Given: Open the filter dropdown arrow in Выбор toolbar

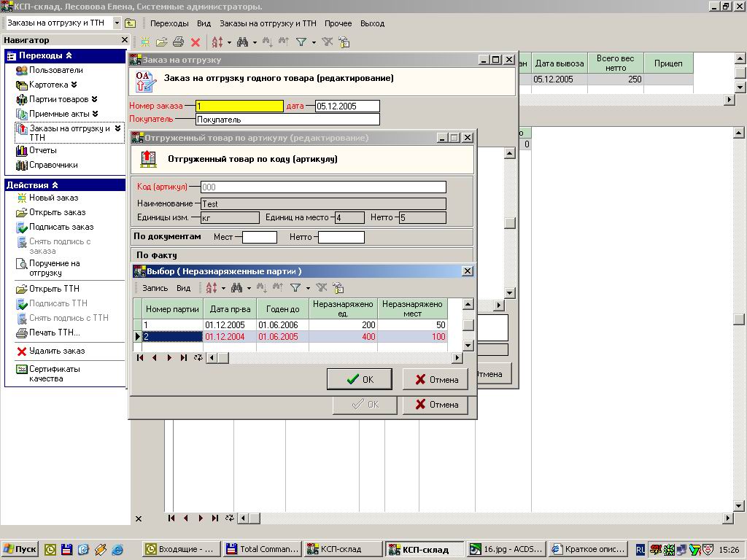Looking at the screenshot, I should [309, 289].
